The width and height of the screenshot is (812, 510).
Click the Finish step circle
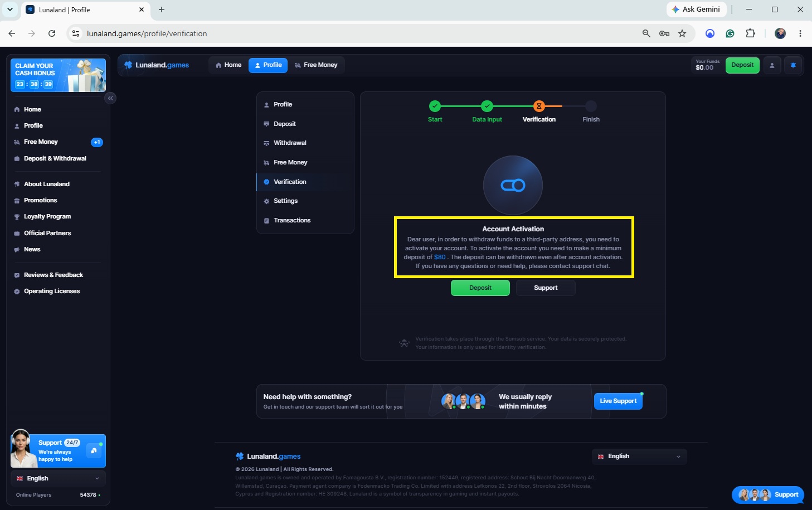pyautogui.click(x=591, y=106)
